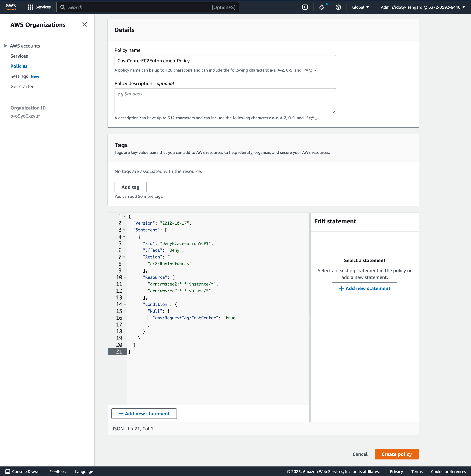The width and height of the screenshot is (471, 476).
Task: Select Policies in the sidebar
Action: tap(19, 66)
